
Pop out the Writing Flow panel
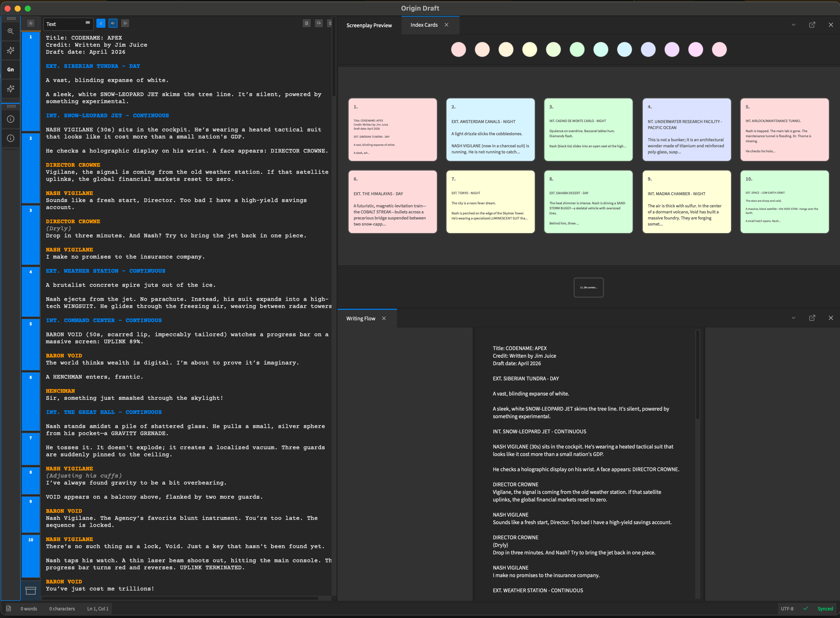point(812,318)
